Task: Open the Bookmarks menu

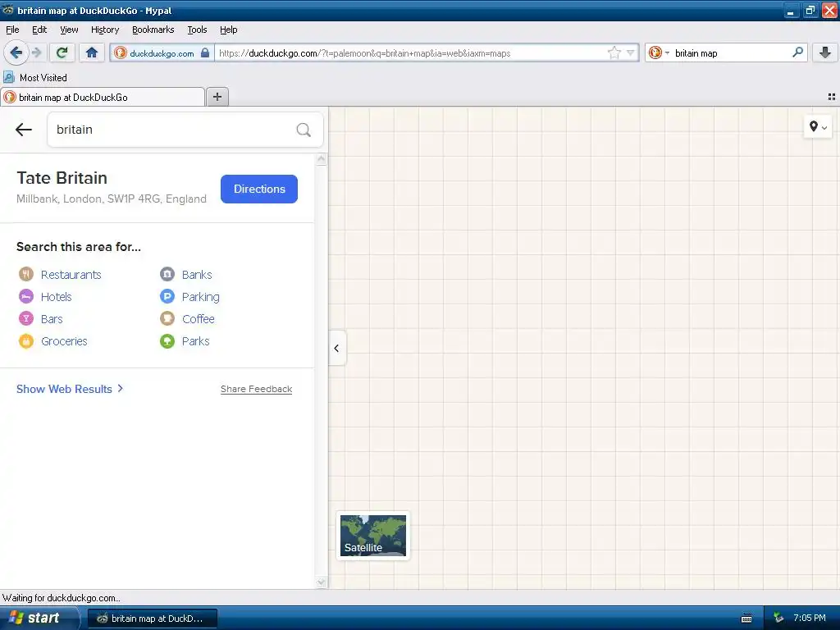Action: click(x=153, y=30)
